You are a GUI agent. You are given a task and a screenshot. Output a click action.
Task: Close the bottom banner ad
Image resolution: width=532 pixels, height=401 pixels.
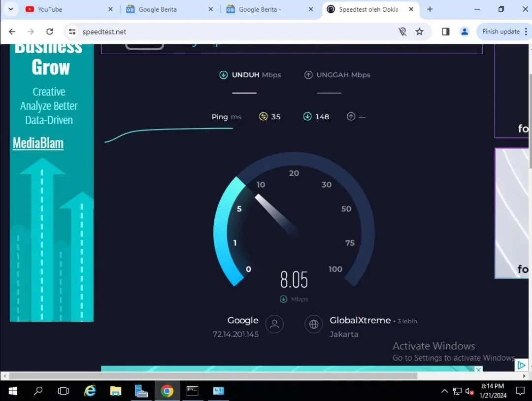click(478, 369)
